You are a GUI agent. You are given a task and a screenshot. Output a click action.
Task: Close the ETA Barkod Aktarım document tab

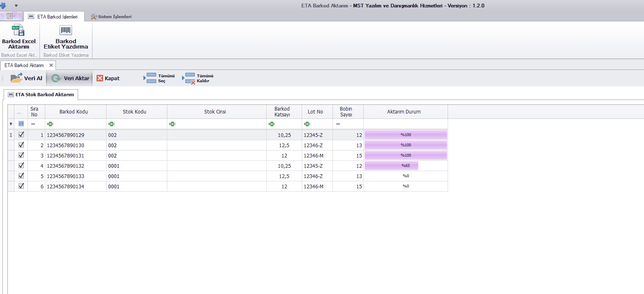[x=51, y=65]
